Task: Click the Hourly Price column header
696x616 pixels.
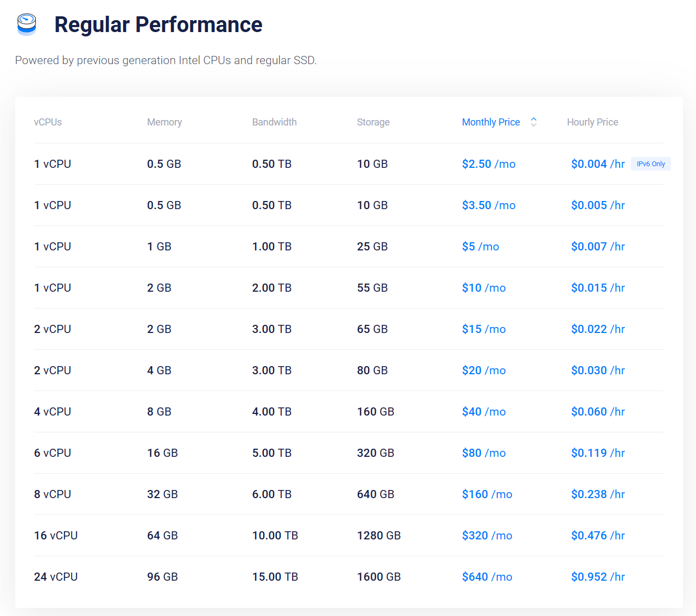Action: coord(592,122)
